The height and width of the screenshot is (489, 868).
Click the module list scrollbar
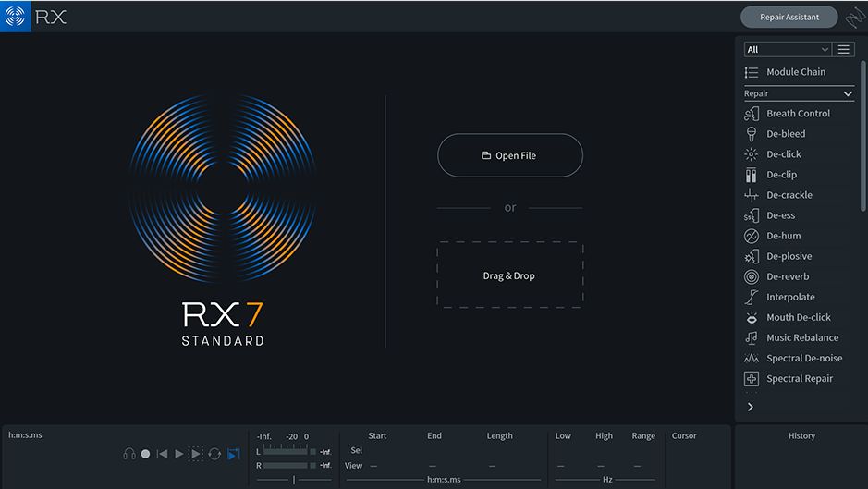862,136
